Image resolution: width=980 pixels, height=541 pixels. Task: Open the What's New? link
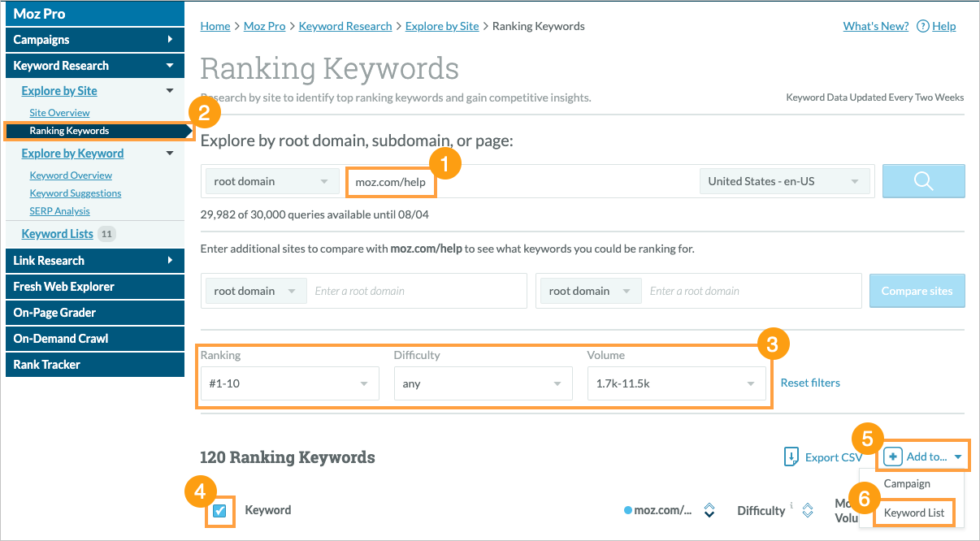tap(875, 26)
